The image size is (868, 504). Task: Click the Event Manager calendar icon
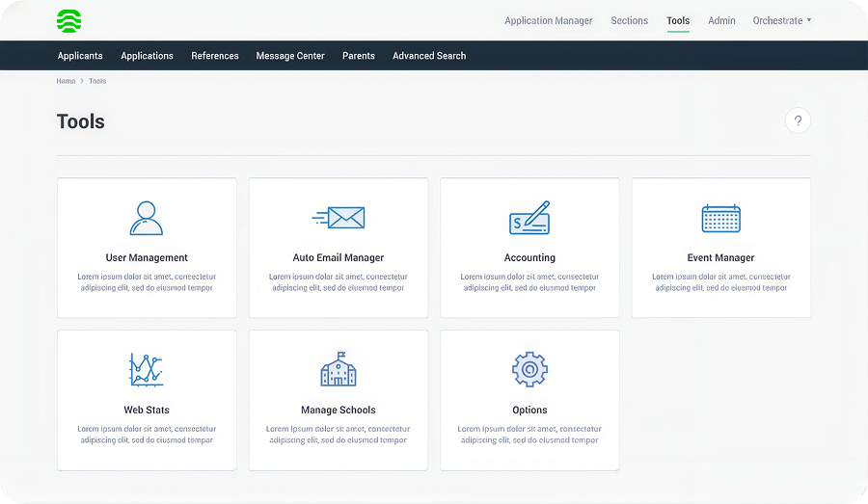(x=720, y=218)
